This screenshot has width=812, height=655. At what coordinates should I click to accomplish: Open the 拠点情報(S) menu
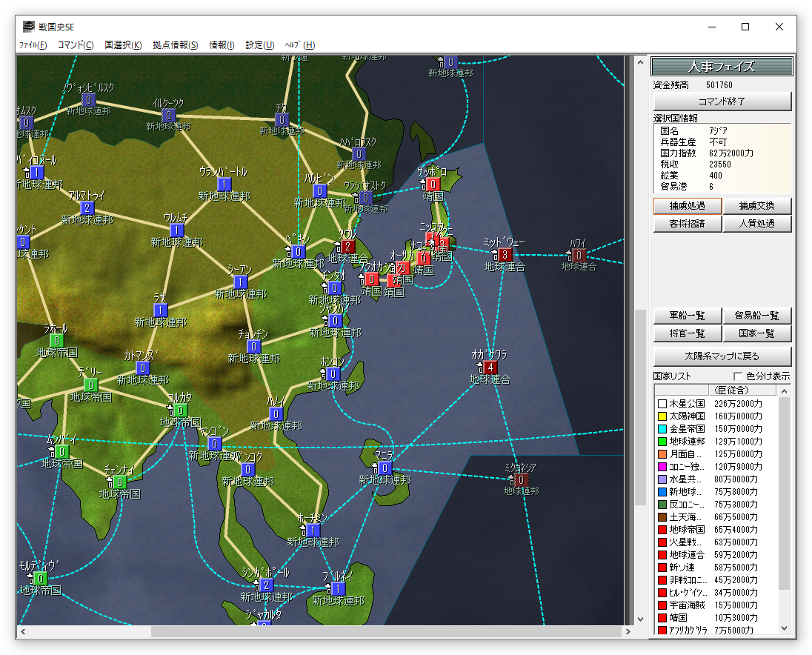tap(176, 45)
